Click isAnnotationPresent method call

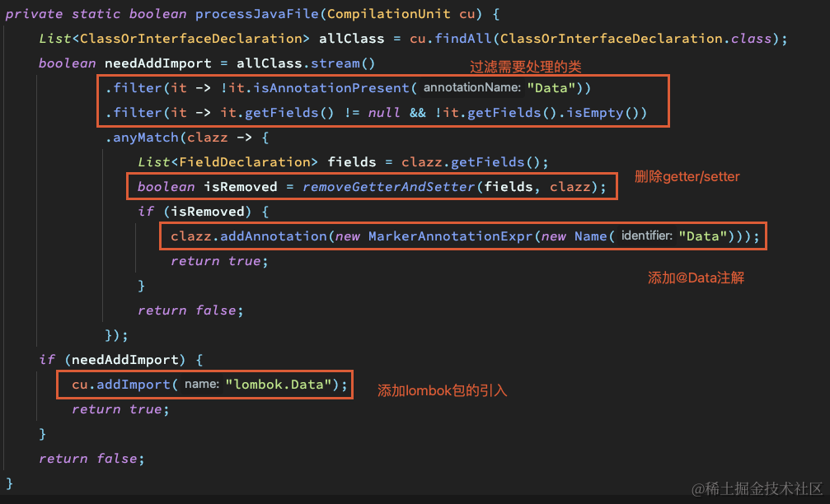[x=331, y=88]
